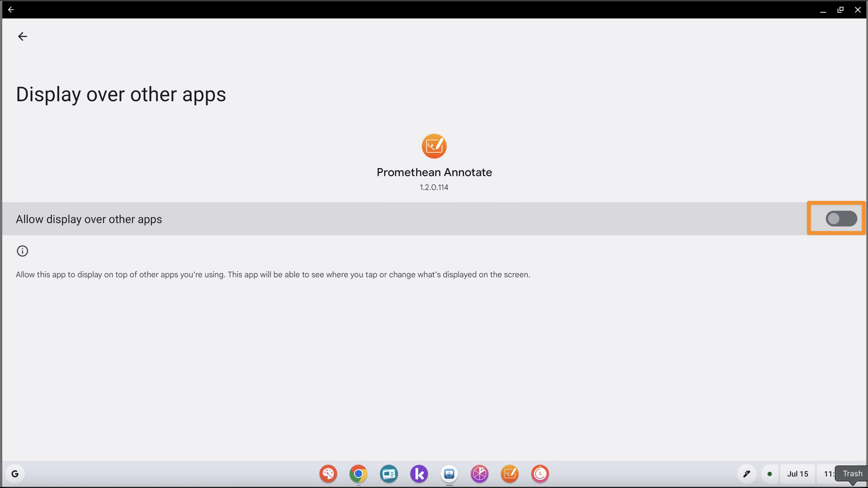Click the Promethean Annotate app name

point(434,172)
